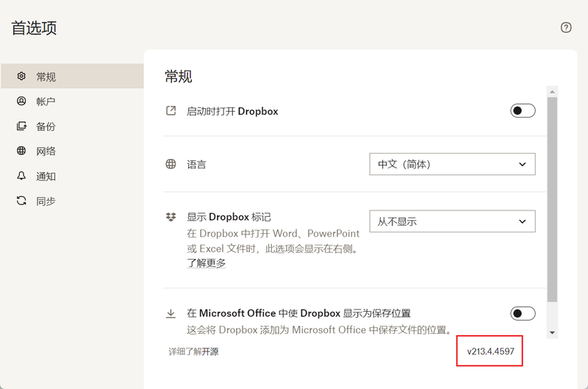Toggle 启动时打开 Dropbox switch
The width and height of the screenshot is (588, 389).
523,111
